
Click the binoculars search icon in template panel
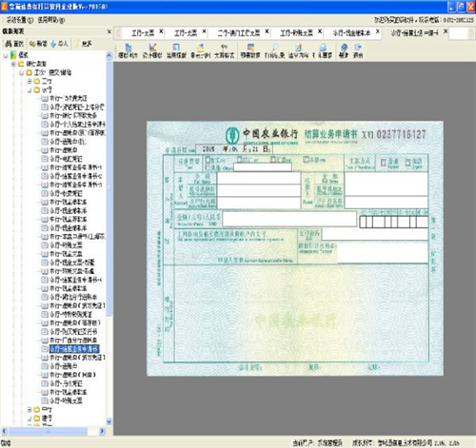click(x=9, y=44)
